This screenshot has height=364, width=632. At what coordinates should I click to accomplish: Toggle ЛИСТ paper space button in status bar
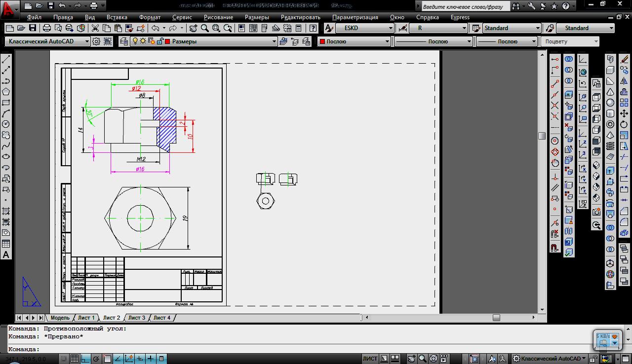click(370, 359)
